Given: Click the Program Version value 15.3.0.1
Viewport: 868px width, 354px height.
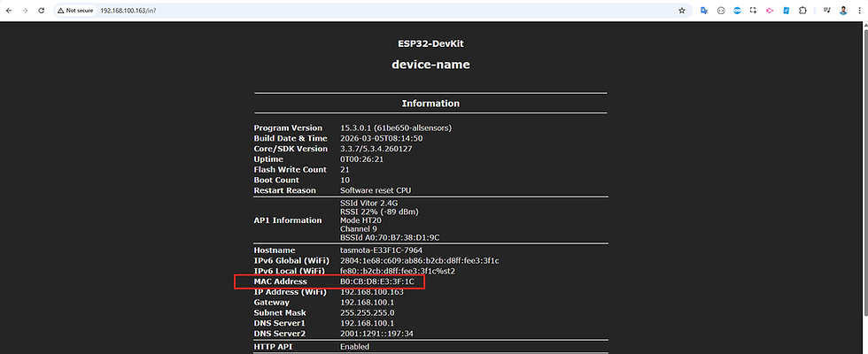Looking at the screenshot, I should 396,127.
